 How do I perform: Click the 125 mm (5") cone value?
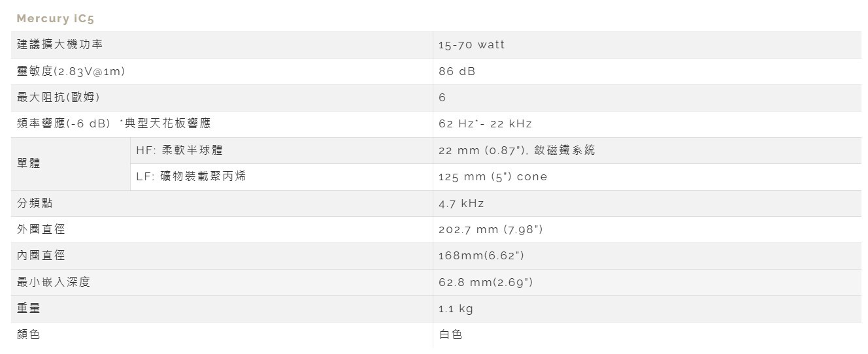pyautogui.click(x=493, y=176)
